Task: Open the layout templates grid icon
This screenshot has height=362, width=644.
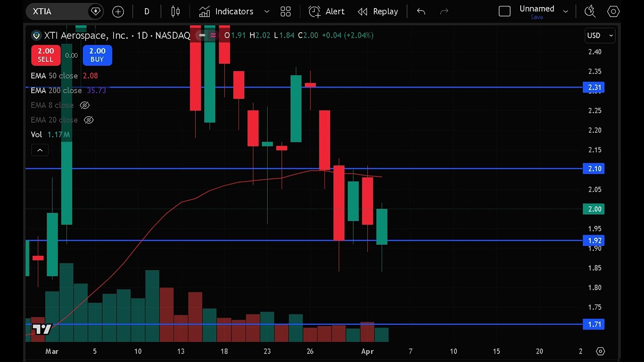Action: coord(286,12)
